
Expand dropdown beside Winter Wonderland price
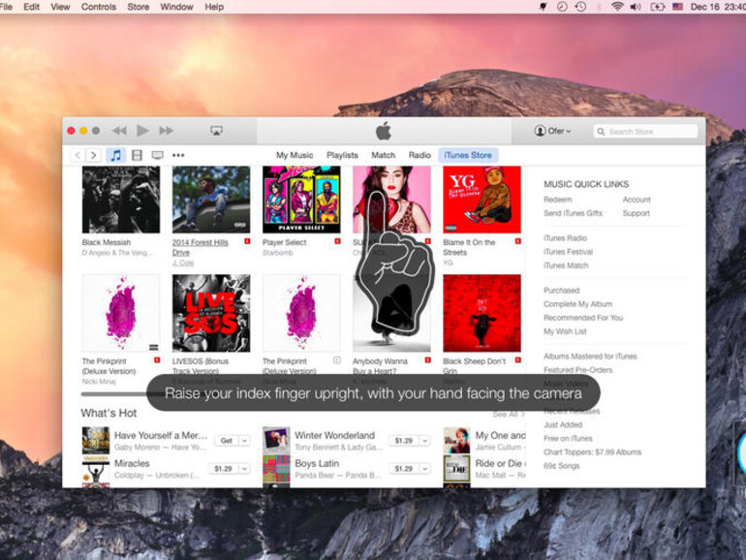point(425,441)
